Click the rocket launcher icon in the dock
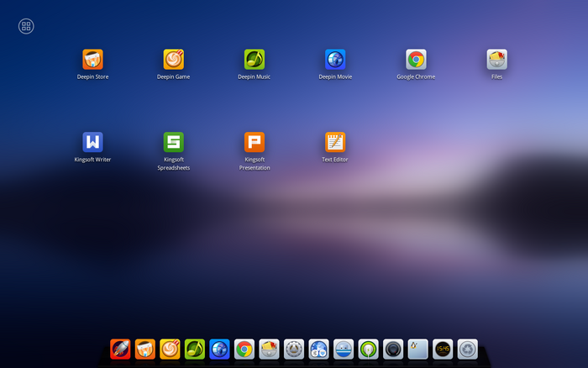Image resolution: width=588 pixels, height=368 pixels. tap(120, 350)
